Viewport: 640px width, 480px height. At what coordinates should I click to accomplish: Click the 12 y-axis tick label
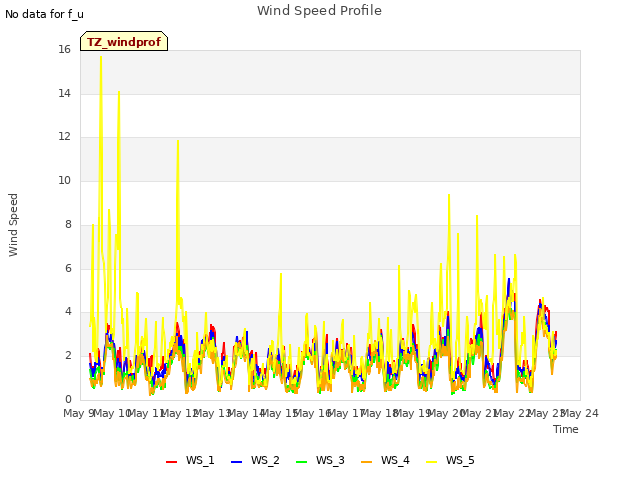(64, 137)
